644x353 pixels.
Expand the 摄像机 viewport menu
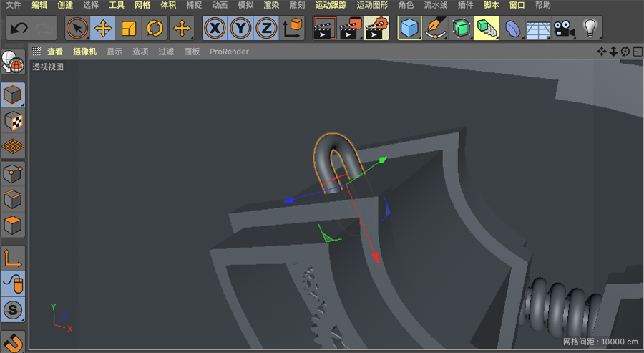pyautogui.click(x=84, y=52)
